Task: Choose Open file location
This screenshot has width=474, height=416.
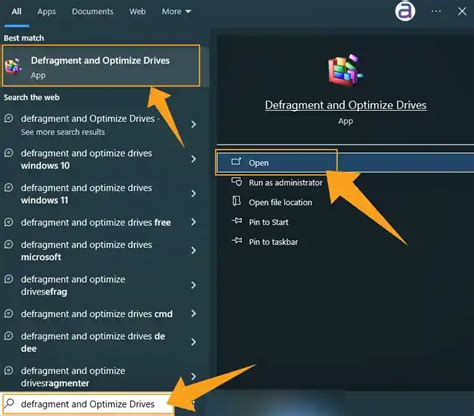Action: point(280,202)
